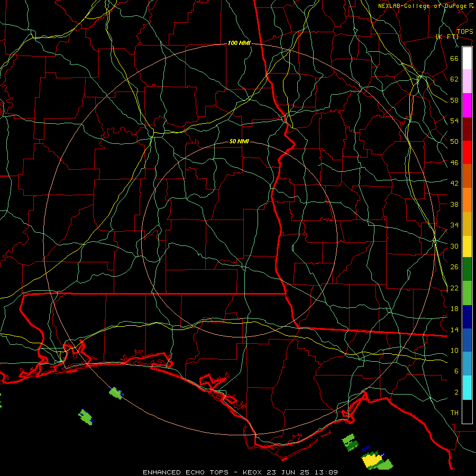Click the "26" legend value
The width and height of the screenshot is (476, 476).
pyautogui.click(x=454, y=267)
